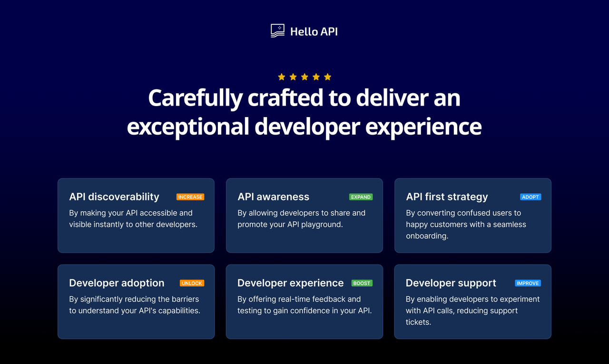Click the blue ADOPT badge
This screenshot has height=364, width=609.
tap(530, 197)
